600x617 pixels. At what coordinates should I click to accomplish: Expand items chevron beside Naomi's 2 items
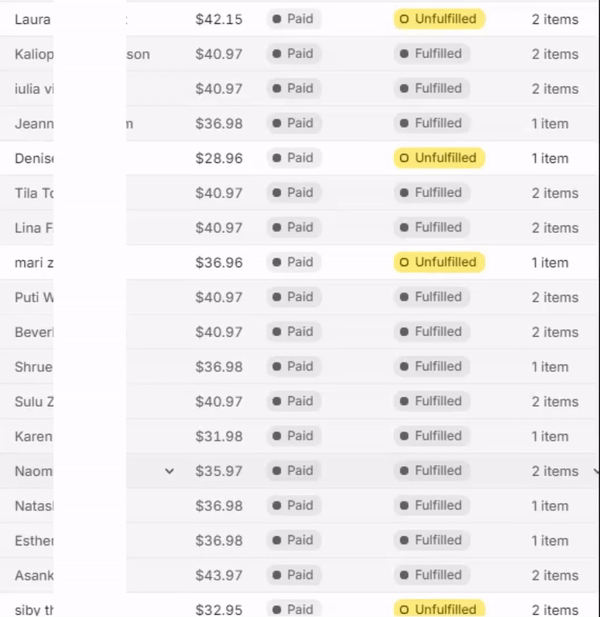[596, 471]
